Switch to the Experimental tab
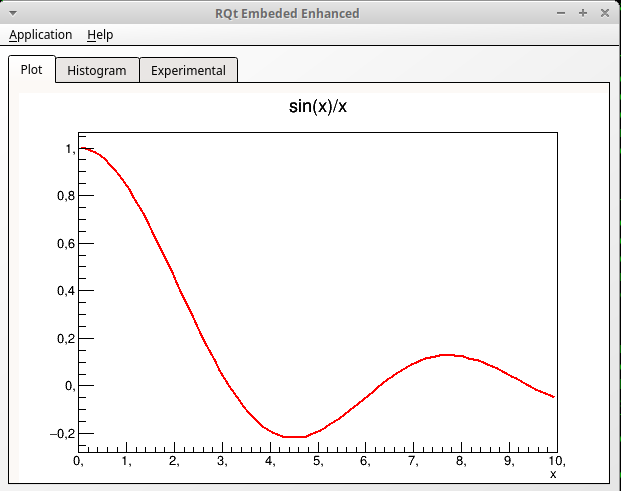 [189, 70]
